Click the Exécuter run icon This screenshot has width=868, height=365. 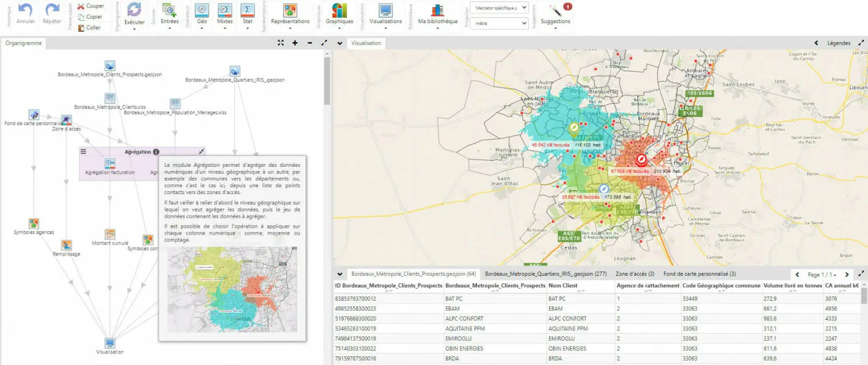pos(134,10)
